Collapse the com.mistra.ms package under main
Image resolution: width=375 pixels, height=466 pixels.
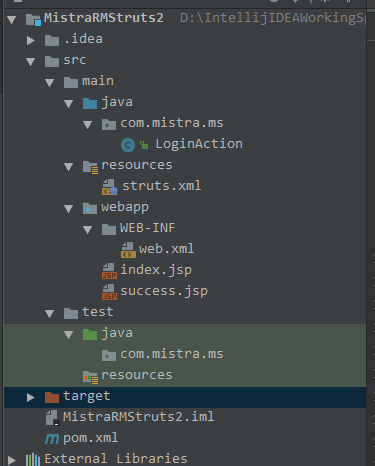click(87, 125)
